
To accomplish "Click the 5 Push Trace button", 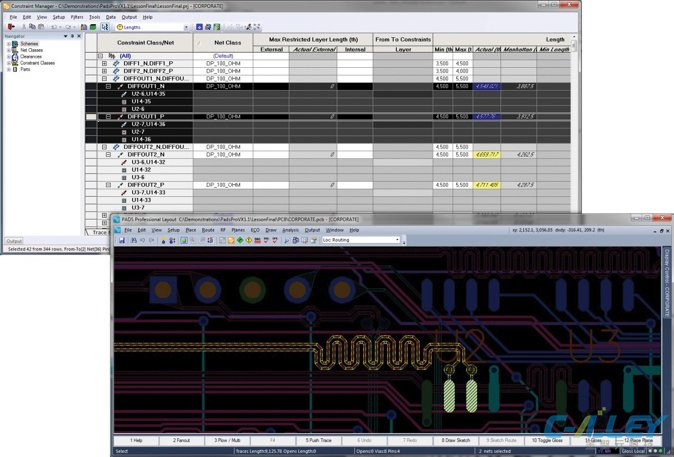I will tap(319, 440).
